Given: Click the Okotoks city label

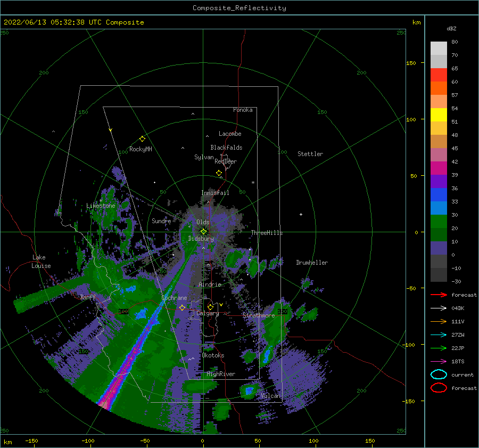Looking at the screenshot, I should click(x=213, y=355).
